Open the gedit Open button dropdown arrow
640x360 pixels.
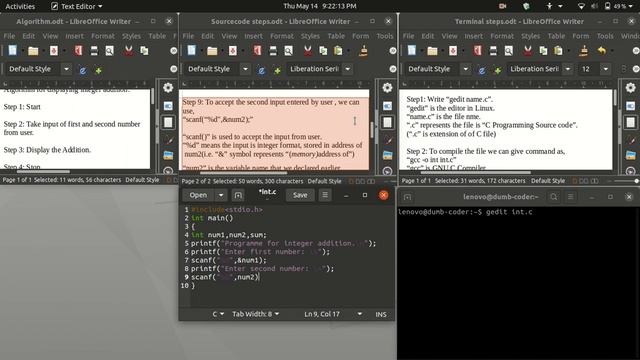click(x=221, y=195)
